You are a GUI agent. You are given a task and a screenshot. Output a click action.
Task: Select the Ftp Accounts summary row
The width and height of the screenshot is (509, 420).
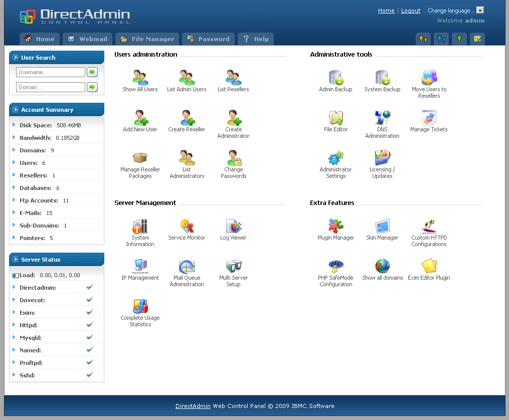[x=57, y=200]
